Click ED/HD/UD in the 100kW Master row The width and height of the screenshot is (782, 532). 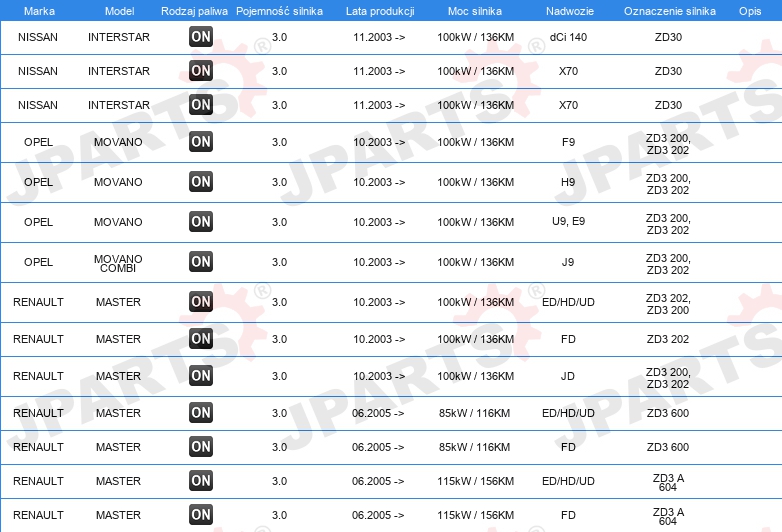click(x=568, y=302)
